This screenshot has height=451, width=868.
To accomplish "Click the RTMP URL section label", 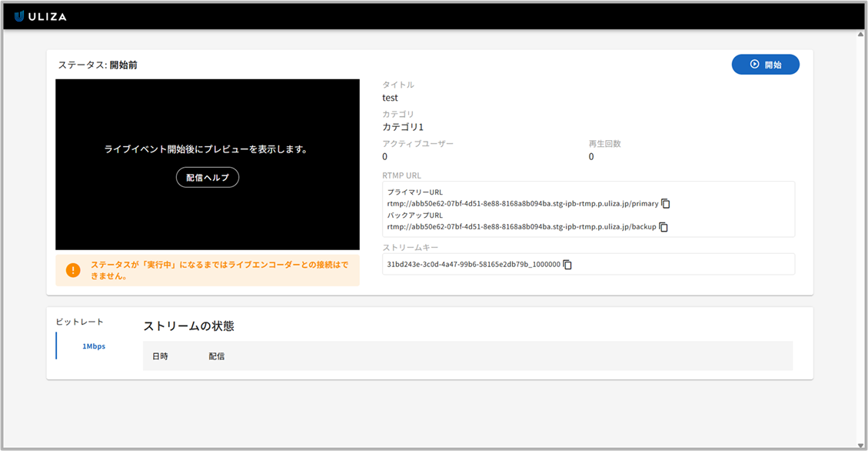I will tap(401, 175).
